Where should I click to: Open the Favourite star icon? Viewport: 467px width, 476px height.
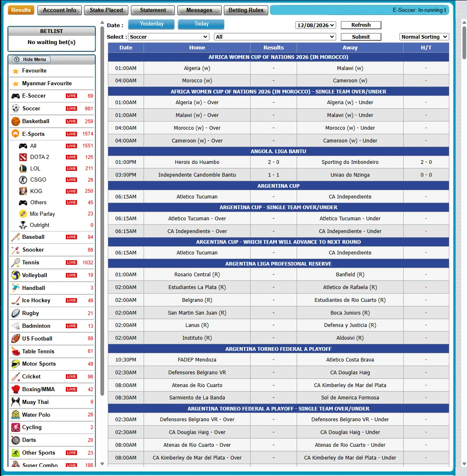(x=15, y=71)
